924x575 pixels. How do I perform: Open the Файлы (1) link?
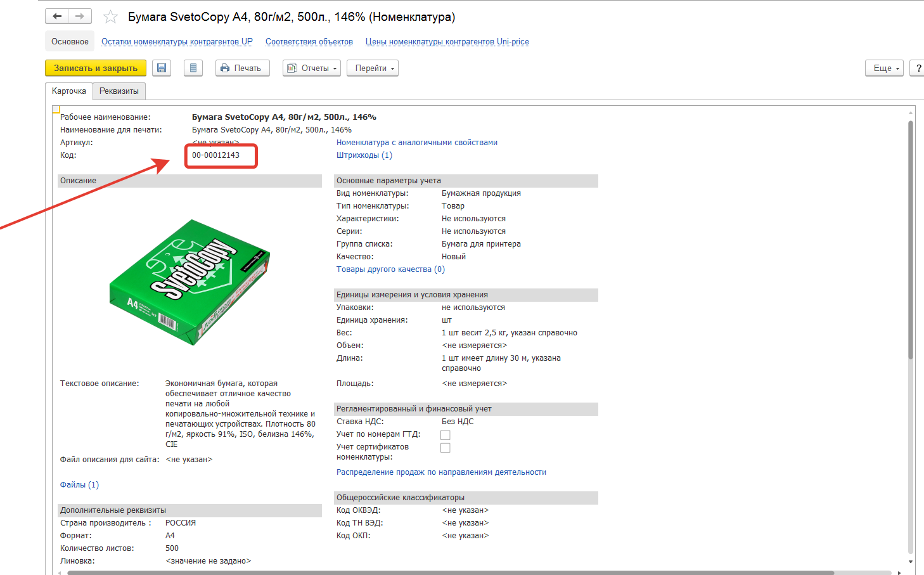tap(79, 485)
